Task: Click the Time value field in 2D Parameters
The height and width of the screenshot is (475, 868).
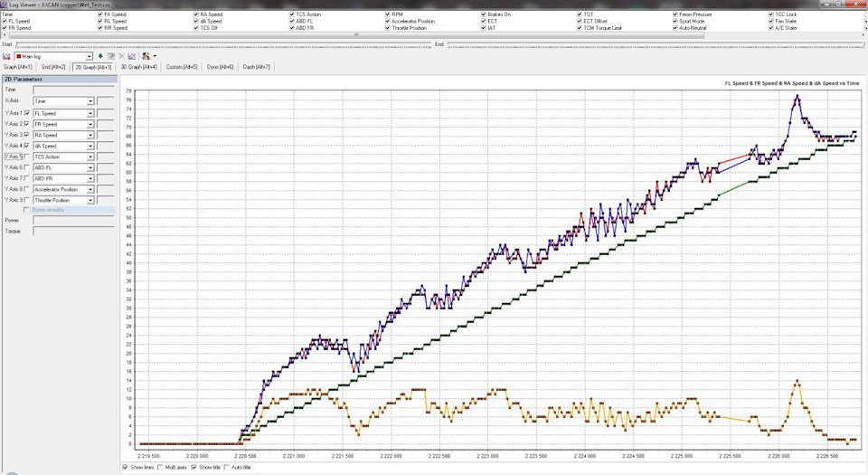Action: [x=73, y=90]
